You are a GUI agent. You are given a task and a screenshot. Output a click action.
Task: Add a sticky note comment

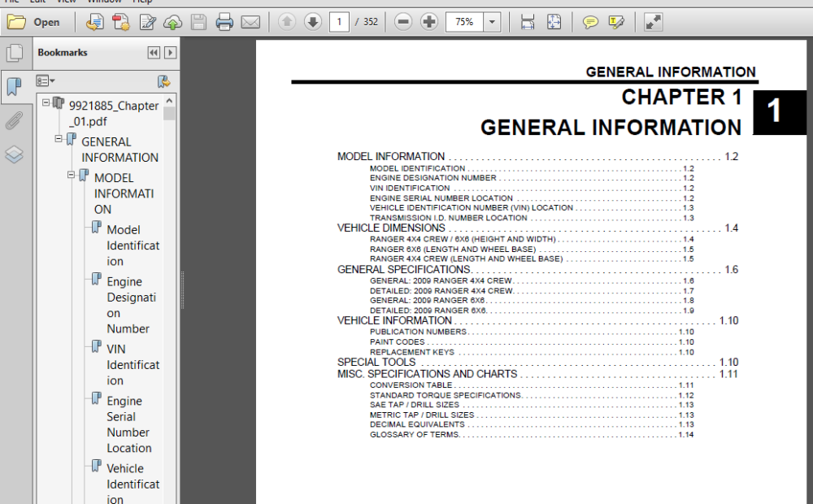(x=590, y=22)
